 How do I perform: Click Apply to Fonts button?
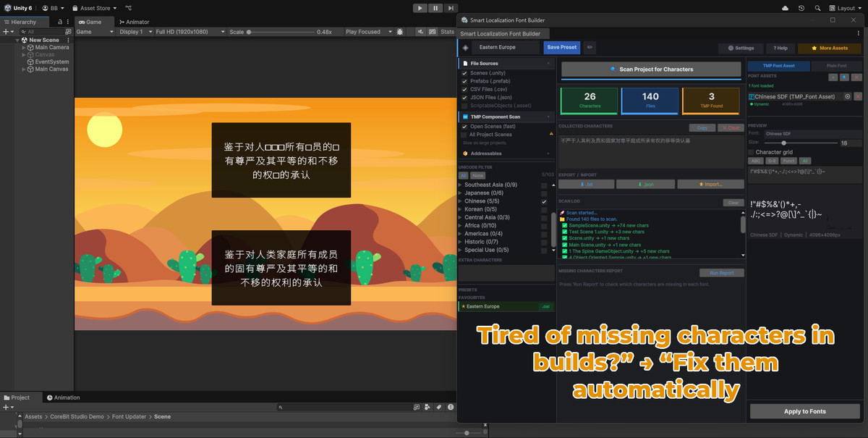point(805,411)
